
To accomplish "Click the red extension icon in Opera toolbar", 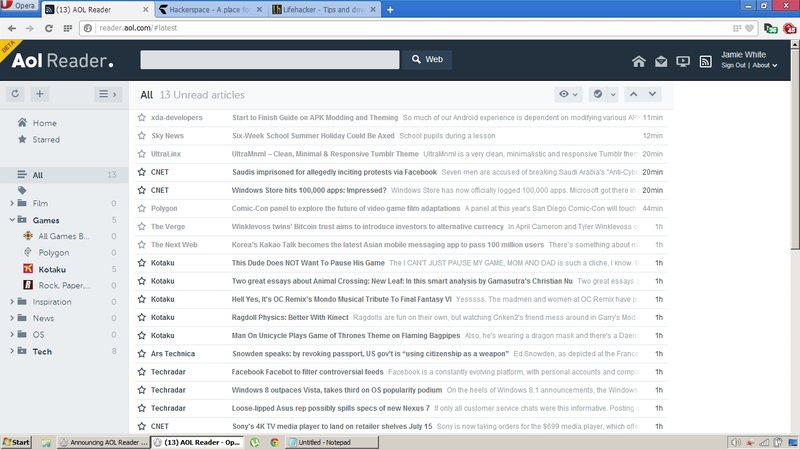I will pyautogui.click(x=790, y=29).
